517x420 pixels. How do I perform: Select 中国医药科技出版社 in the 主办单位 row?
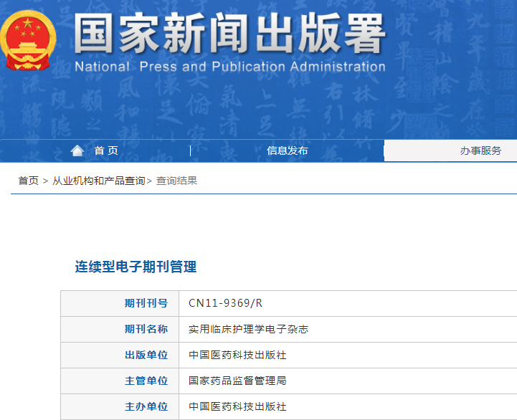pos(237,406)
